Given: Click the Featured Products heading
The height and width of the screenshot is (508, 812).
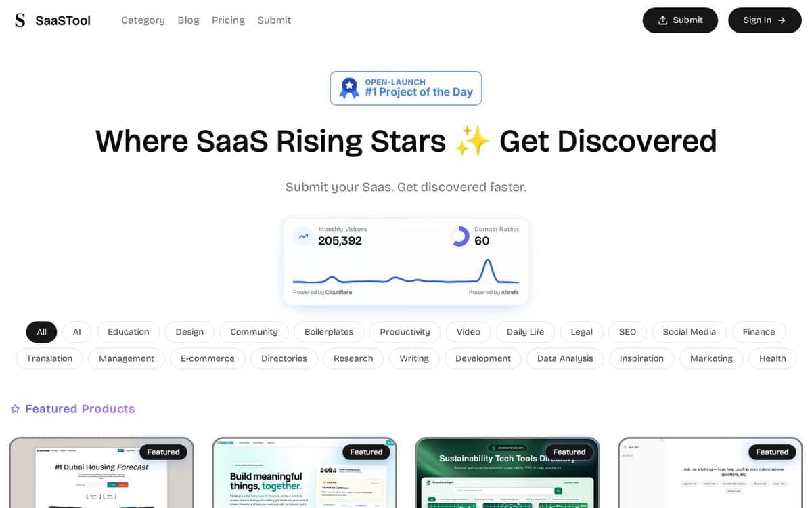Looking at the screenshot, I should coord(80,409).
